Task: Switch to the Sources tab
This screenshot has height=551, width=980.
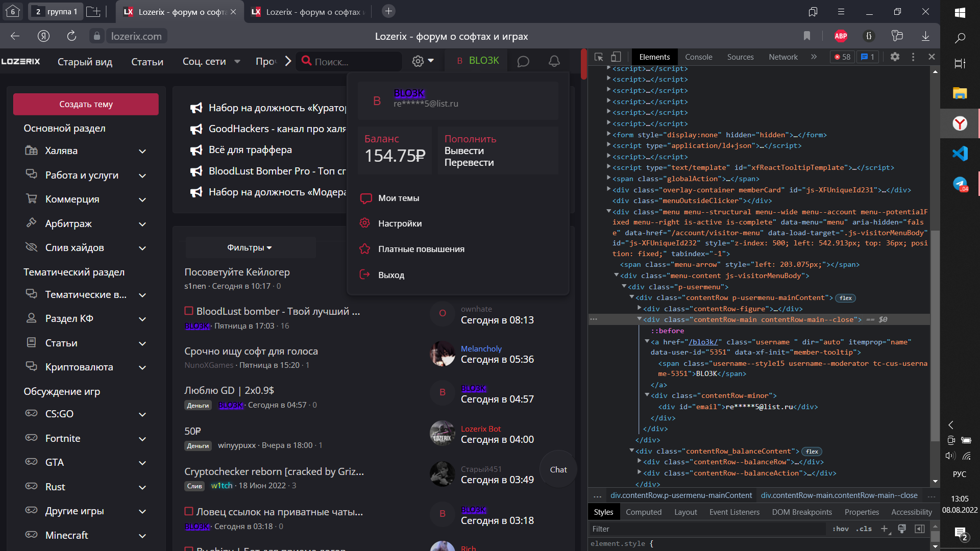Action: (x=740, y=57)
